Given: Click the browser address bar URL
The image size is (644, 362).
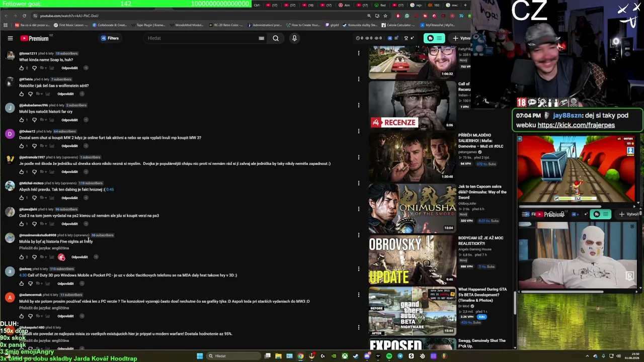Looking at the screenshot, I should click(69, 16).
